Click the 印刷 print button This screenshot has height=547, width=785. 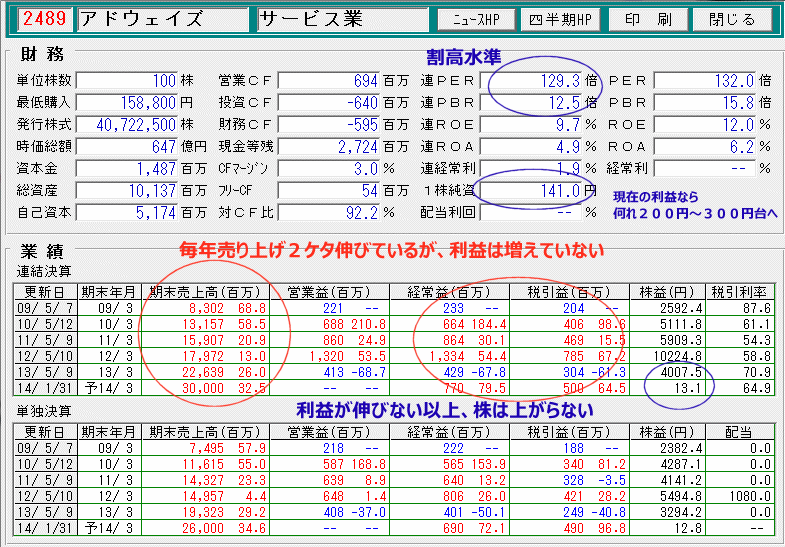point(648,20)
